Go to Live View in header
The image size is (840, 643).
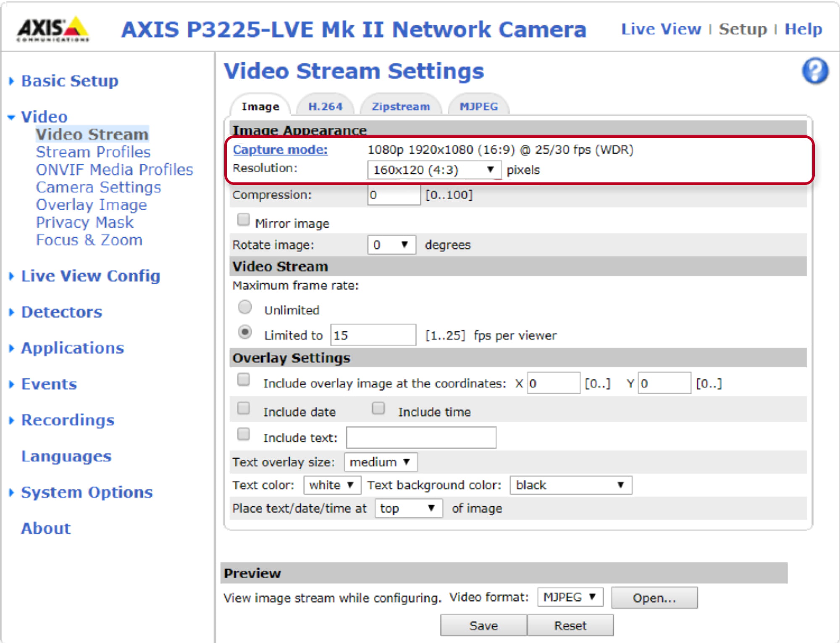click(x=661, y=29)
